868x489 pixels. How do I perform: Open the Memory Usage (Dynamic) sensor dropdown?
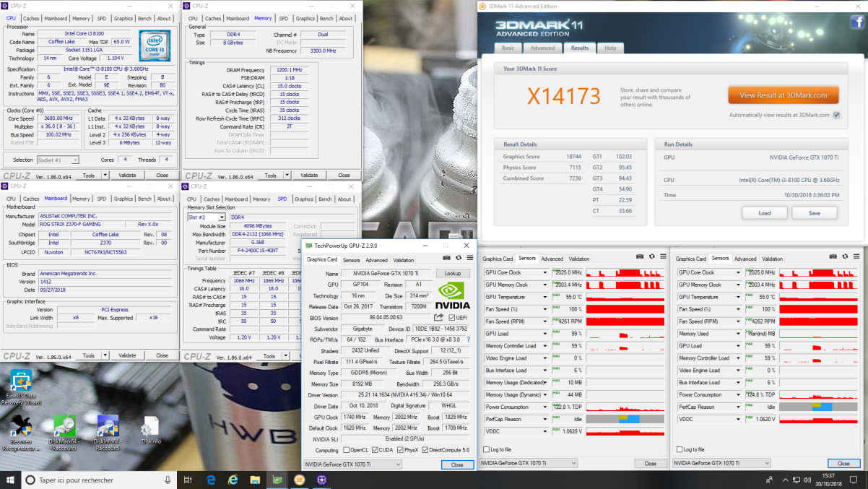pyautogui.click(x=545, y=394)
